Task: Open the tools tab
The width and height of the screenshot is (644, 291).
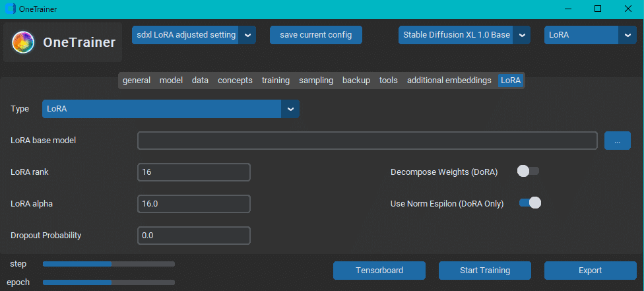Action: click(x=388, y=81)
